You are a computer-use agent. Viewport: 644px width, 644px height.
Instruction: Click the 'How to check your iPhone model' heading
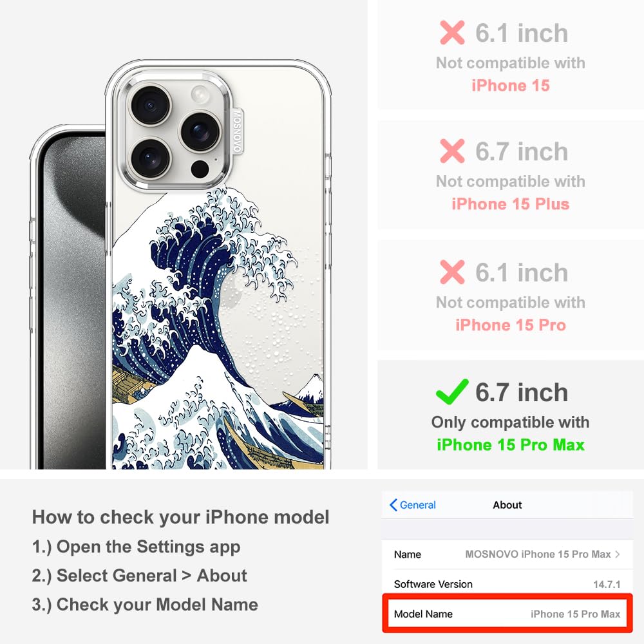pyautogui.click(x=181, y=517)
